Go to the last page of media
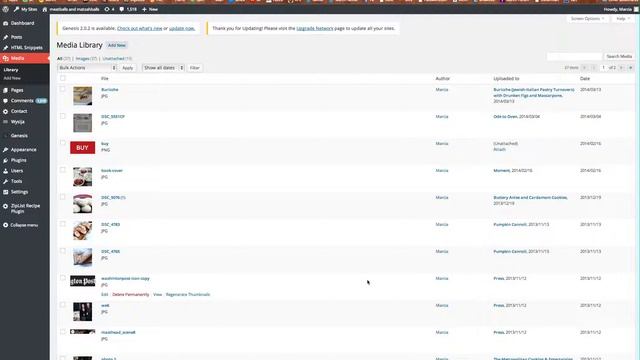 coord(631,68)
